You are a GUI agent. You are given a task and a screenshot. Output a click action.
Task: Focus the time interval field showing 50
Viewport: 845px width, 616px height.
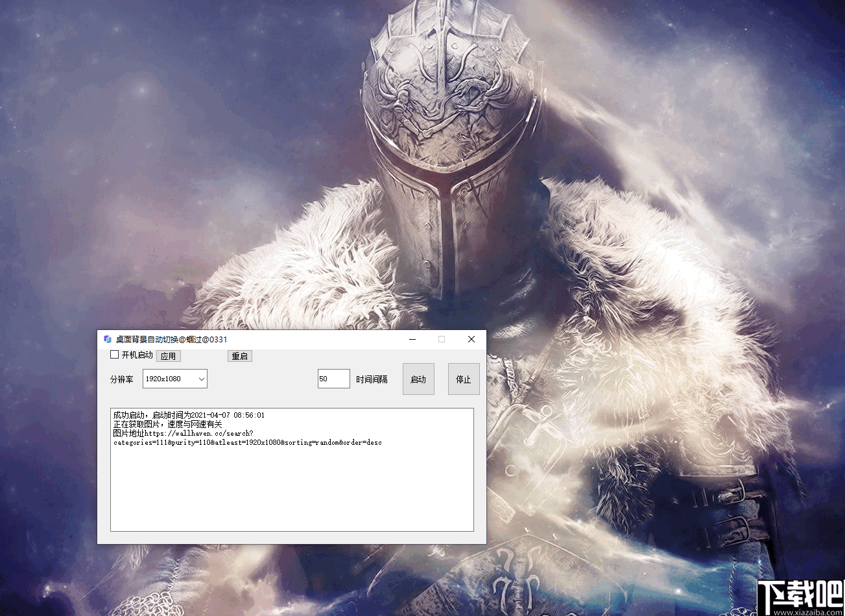coord(334,379)
